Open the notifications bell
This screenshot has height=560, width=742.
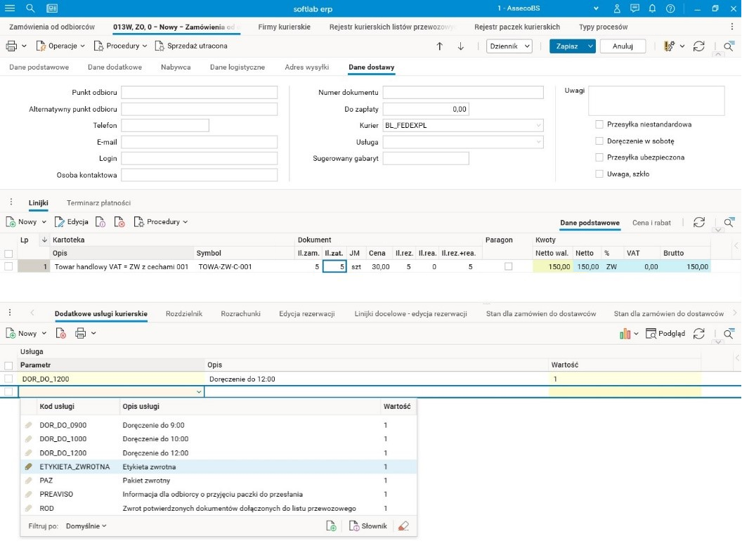652,8
